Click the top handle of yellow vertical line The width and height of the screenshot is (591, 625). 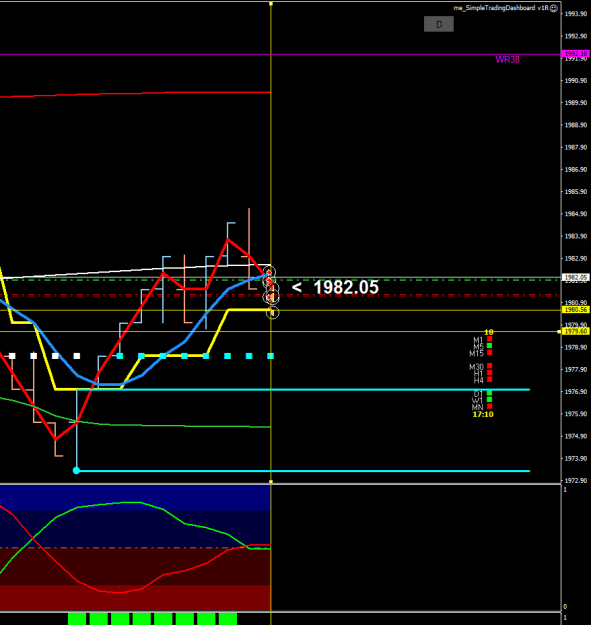(x=271, y=4)
